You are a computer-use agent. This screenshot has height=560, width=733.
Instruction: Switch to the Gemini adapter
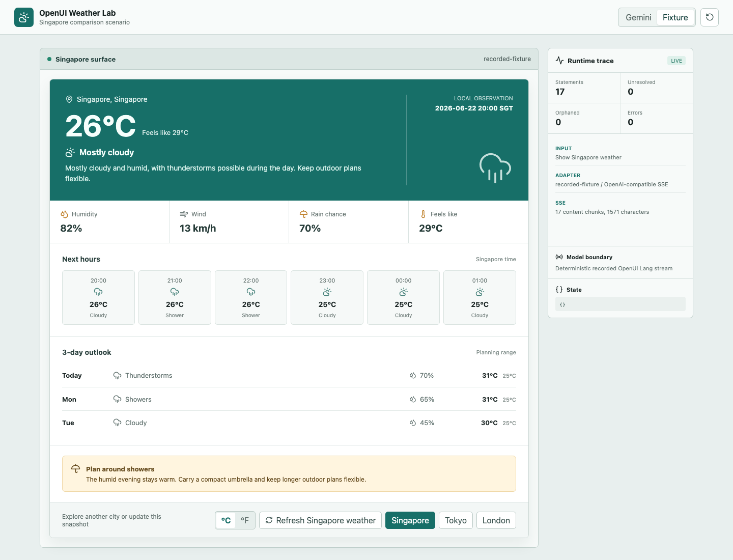tap(638, 17)
